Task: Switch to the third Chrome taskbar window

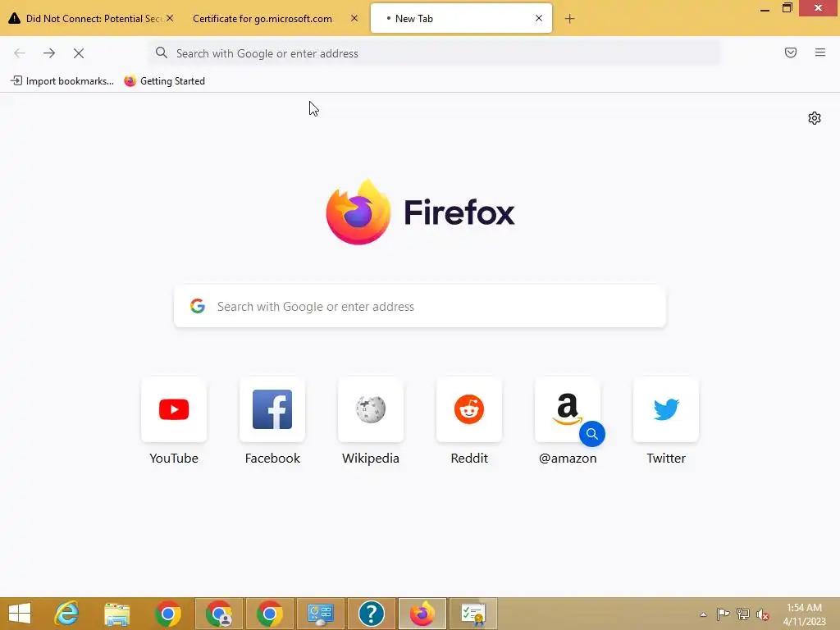Action: point(269,614)
